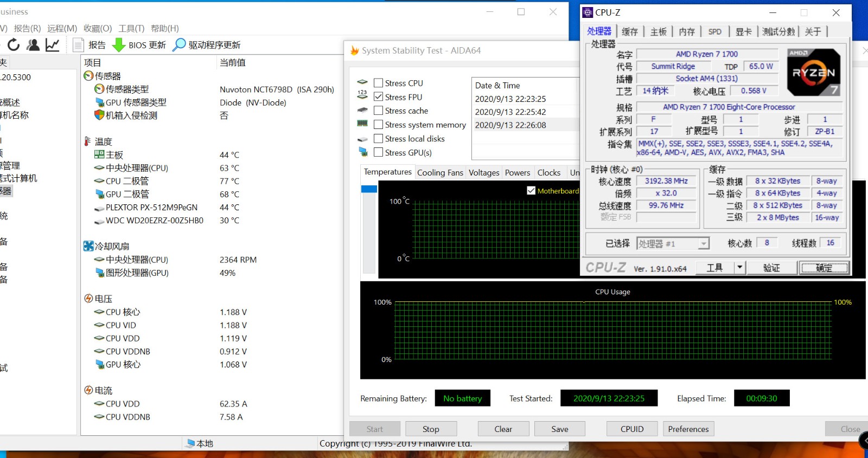Open the 工具(T) menu in AIDA64
Screen dimensions: 868x458
(x=132, y=28)
